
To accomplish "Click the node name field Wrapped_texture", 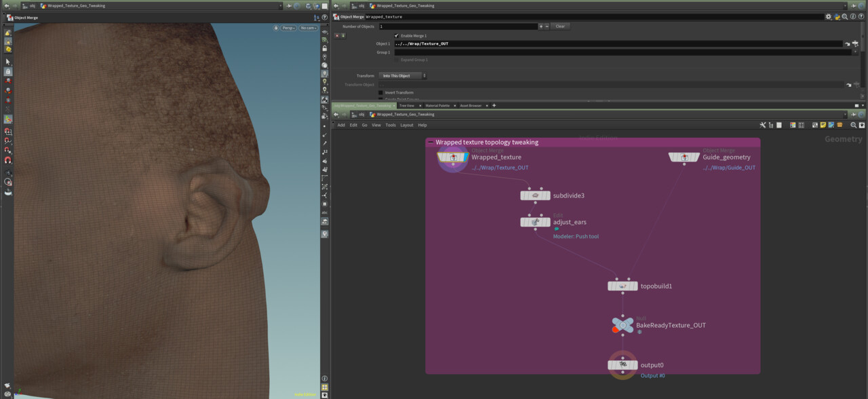I will (x=594, y=16).
